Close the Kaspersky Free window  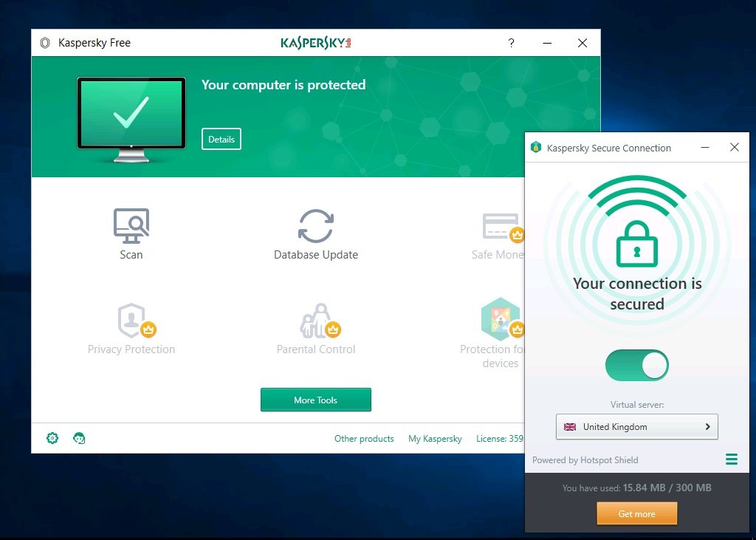pos(583,43)
